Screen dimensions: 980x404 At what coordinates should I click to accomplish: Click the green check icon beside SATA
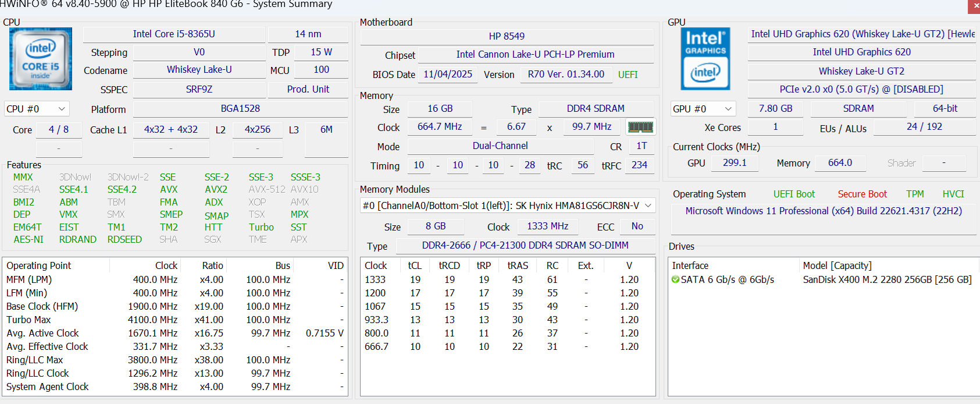[675, 279]
